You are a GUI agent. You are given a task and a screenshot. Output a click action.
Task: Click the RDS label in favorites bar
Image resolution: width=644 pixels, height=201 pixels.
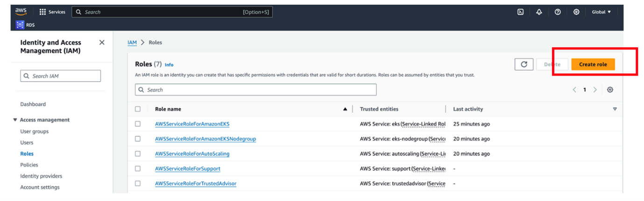(31, 25)
